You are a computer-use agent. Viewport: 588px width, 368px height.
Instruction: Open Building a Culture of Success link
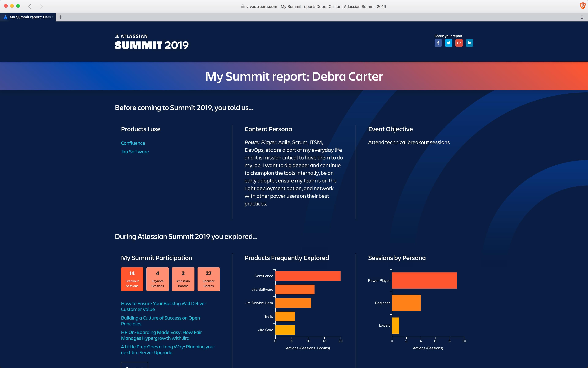coord(160,321)
